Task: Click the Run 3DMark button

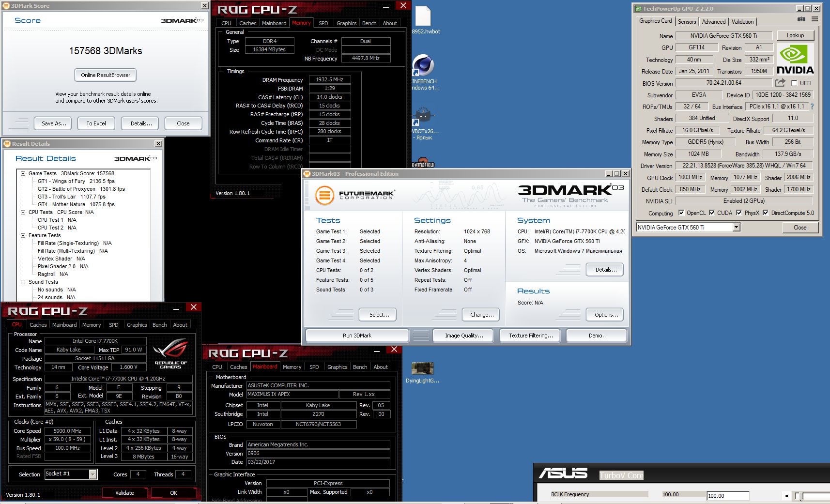Action: click(x=357, y=336)
